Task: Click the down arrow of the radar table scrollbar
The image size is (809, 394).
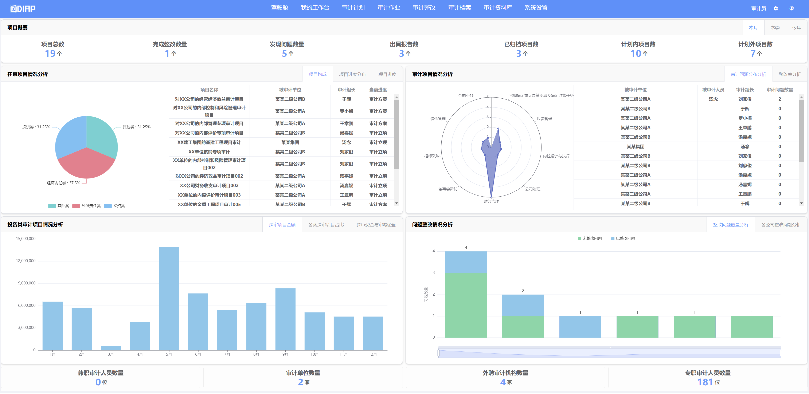Action: (x=801, y=203)
